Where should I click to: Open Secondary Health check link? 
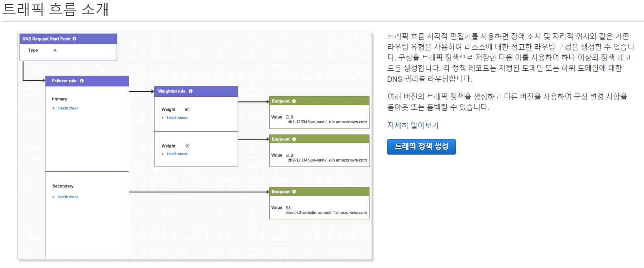point(68,197)
